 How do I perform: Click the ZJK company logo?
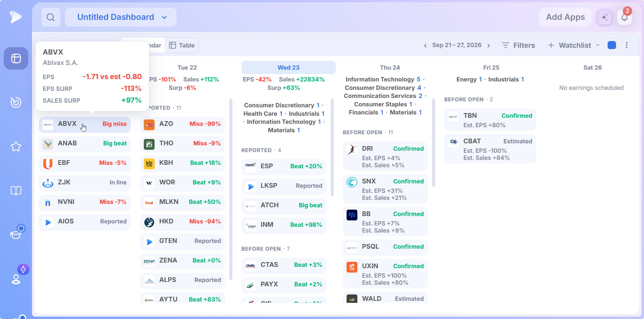tap(48, 183)
